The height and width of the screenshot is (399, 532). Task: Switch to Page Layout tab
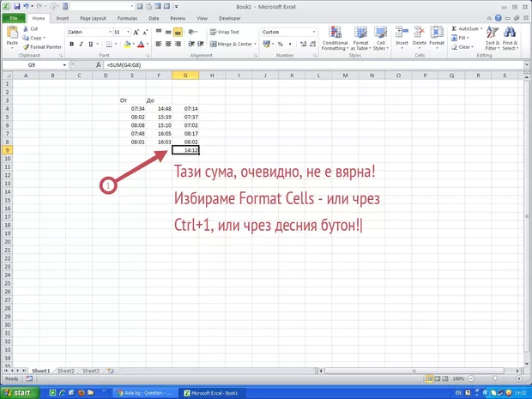pyautogui.click(x=93, y=18)
